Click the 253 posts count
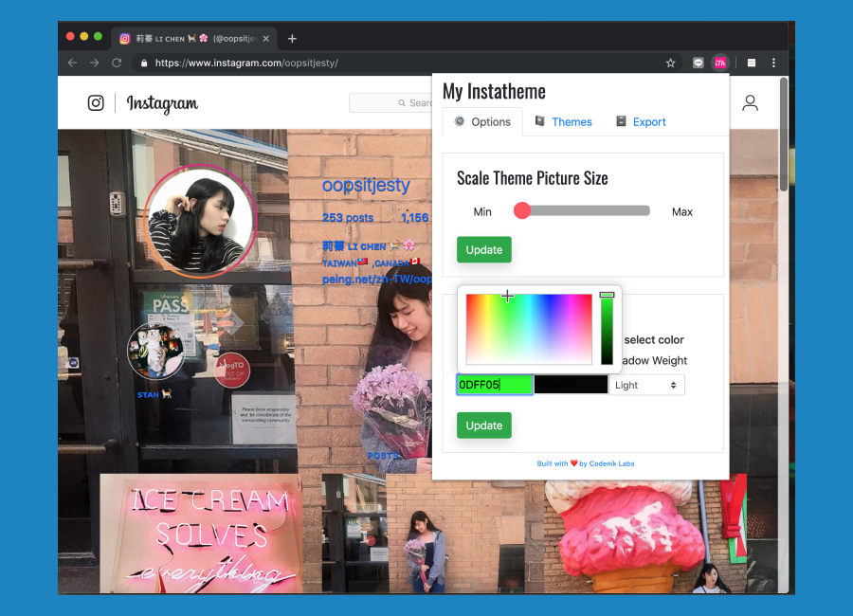The image size is (853, 616). [348, 218]
